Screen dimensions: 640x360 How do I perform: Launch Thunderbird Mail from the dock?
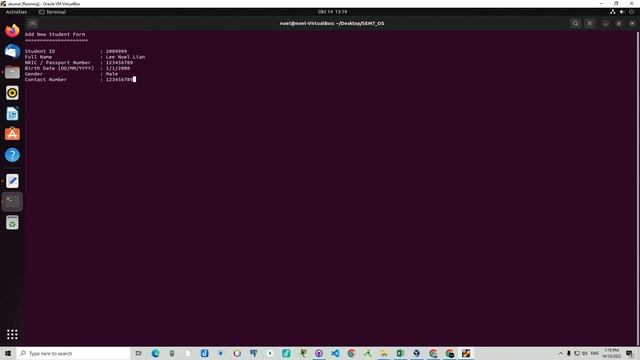12,51
